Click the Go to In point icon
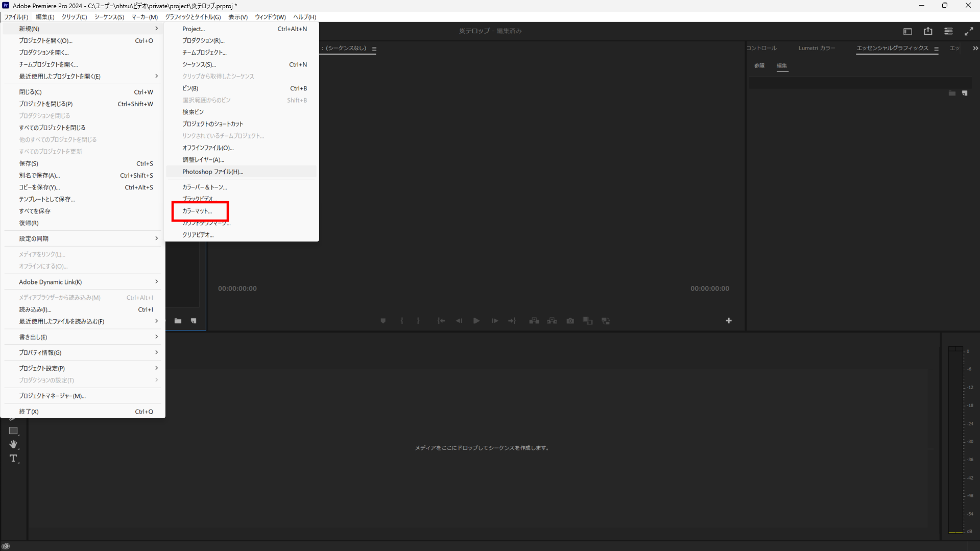The width and height of the screenshot is (980, 551). coord(441,321)
